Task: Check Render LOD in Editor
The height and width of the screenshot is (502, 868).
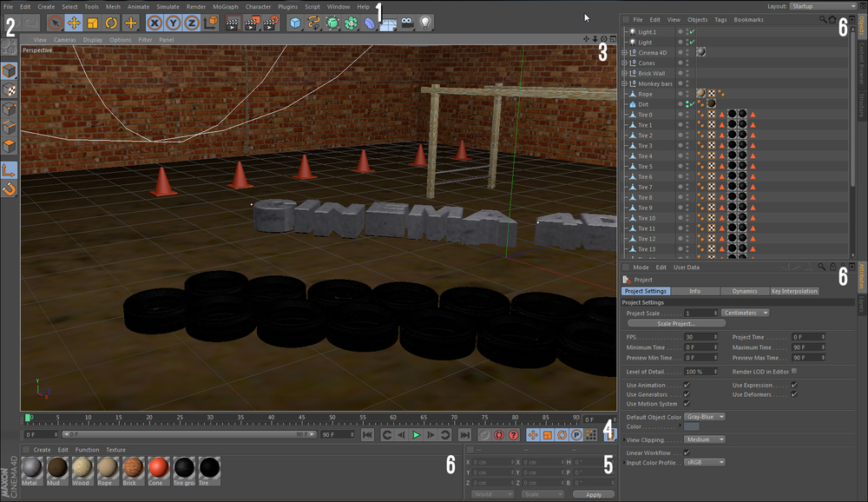Action: coord(794,371)
